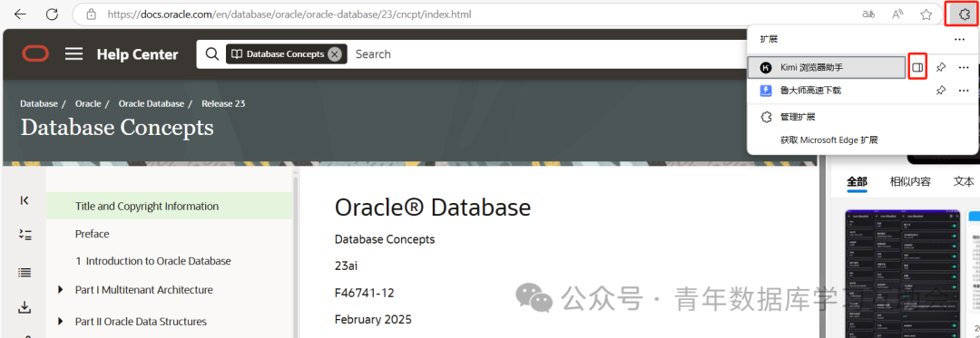Expand Part I Multitenant Architecture

(x=61, y=290)
